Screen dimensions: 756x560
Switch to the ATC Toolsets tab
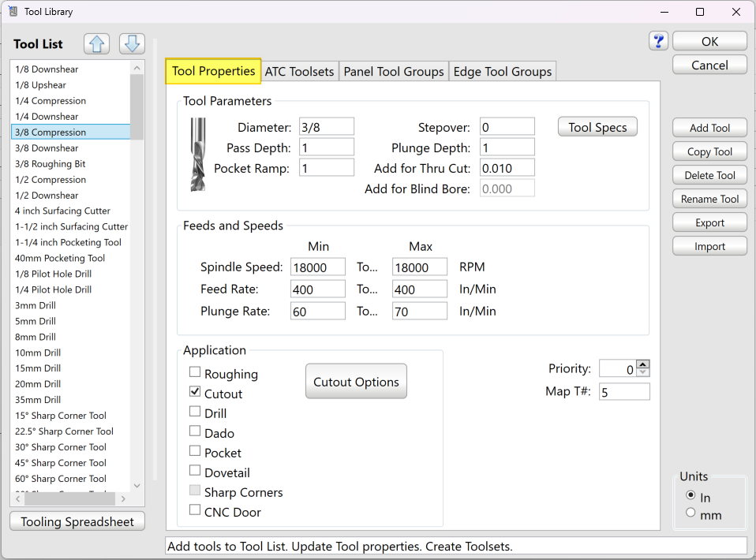point(299,72)
